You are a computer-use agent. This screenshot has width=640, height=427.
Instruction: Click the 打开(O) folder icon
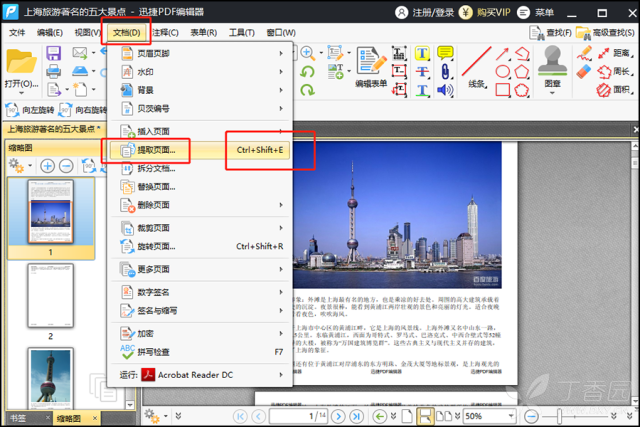pos(21,62)
